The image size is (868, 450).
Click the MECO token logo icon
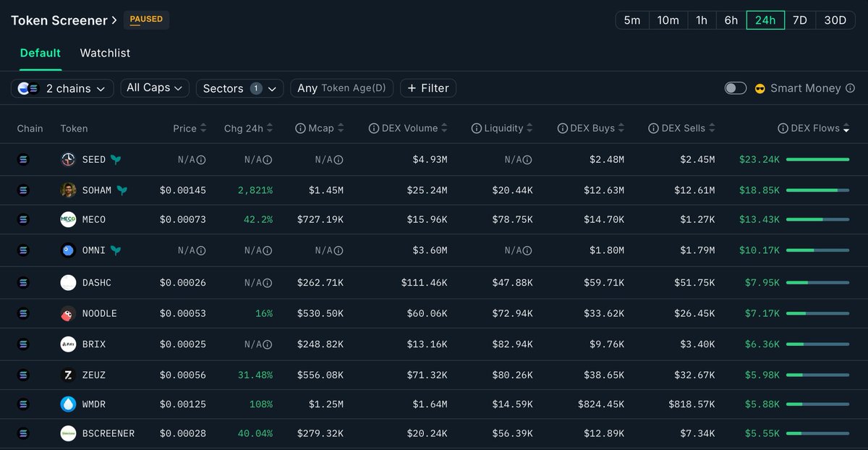(68, 219)
